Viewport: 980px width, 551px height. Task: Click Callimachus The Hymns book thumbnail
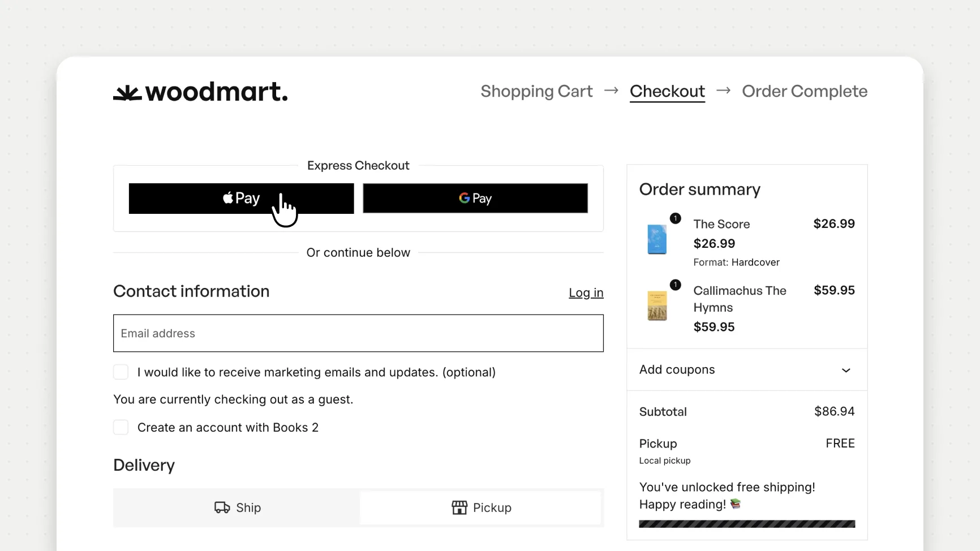point(657,306)
